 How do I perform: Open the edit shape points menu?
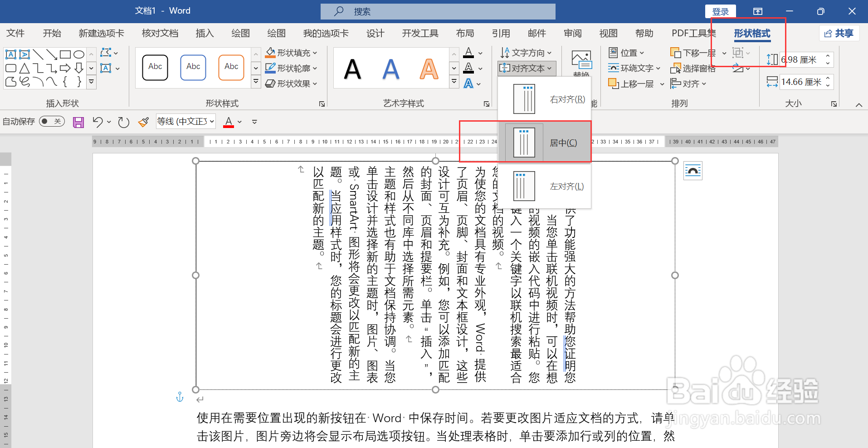(x=109, y=53)
